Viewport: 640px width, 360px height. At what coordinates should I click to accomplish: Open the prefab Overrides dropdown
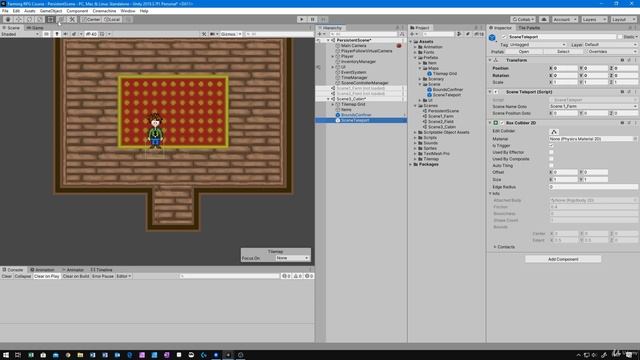pyautogui.click(x=611, y=52)
